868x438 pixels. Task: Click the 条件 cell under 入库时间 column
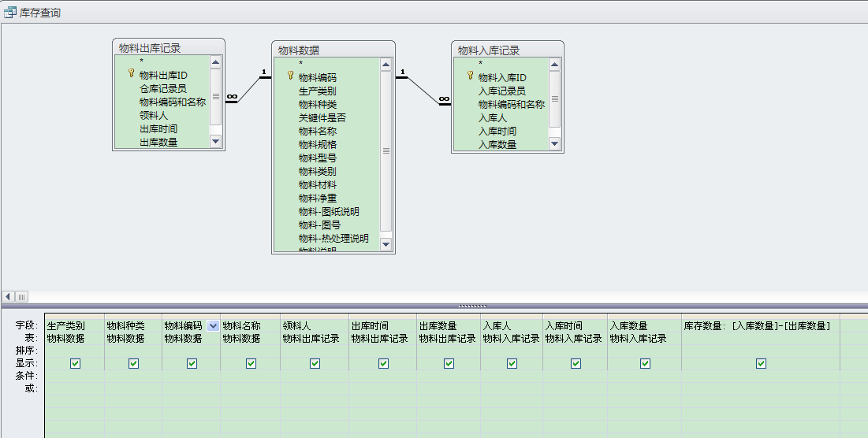coord(574,376)
